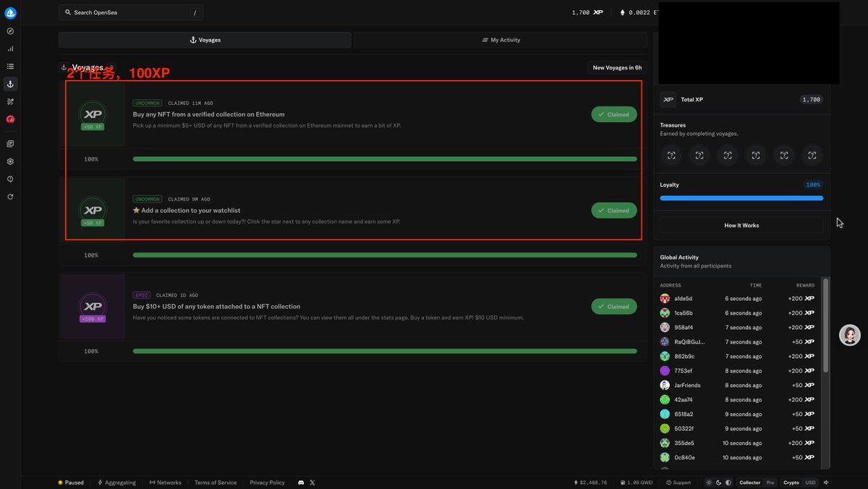The width and height of the screenshot is (868, 489).
Task: Click the ETH price $2,488.76
Action: [590, 482]
